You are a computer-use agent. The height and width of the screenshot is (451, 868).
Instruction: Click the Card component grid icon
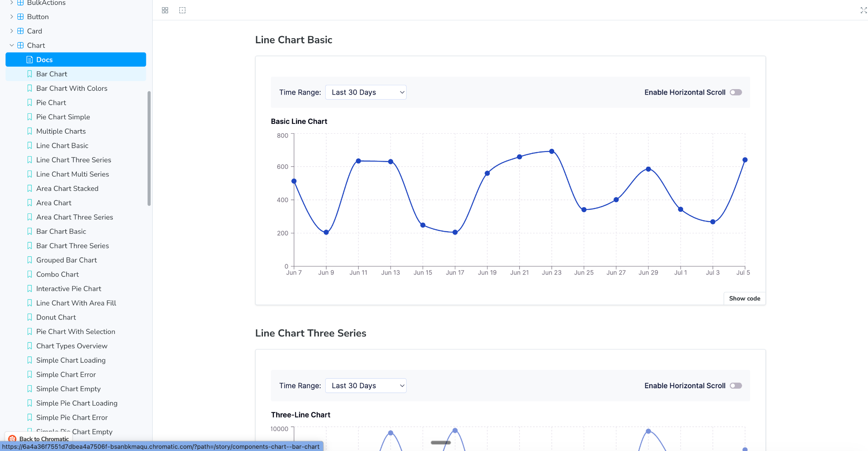(20, 31)
